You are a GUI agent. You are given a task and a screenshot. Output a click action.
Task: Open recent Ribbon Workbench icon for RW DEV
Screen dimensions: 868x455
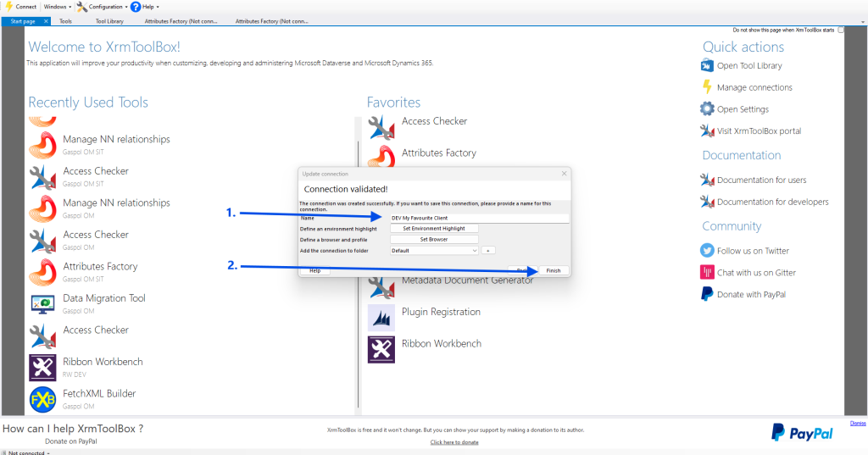click(x=42, y=368)
